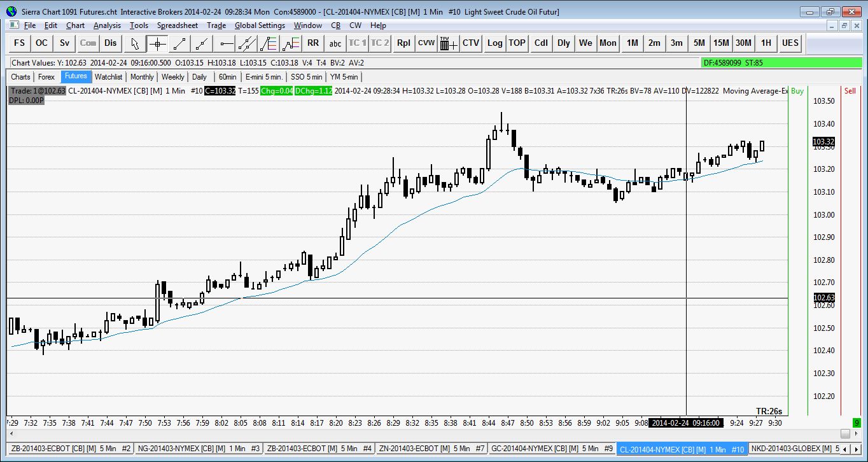
Task: Toggle the Dis toolbar button
Action: tap(111, 43)
